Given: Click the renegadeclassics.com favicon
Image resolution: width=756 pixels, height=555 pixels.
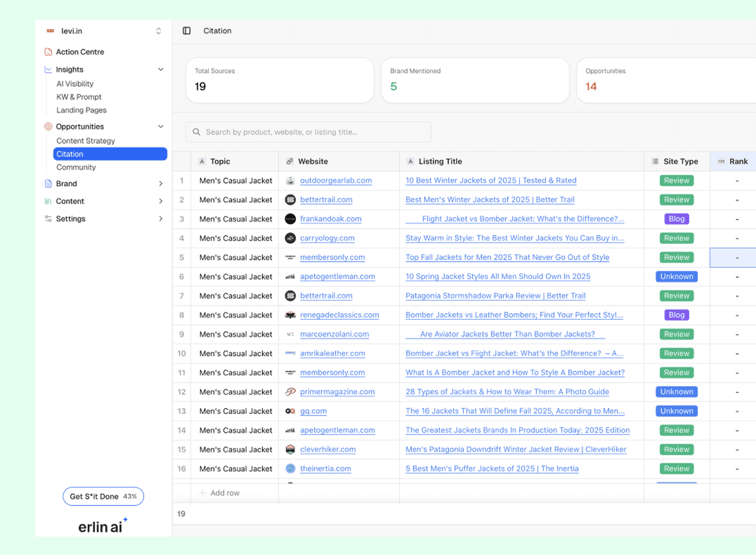Looking at the screenshot, I should (x=290, y=315).
